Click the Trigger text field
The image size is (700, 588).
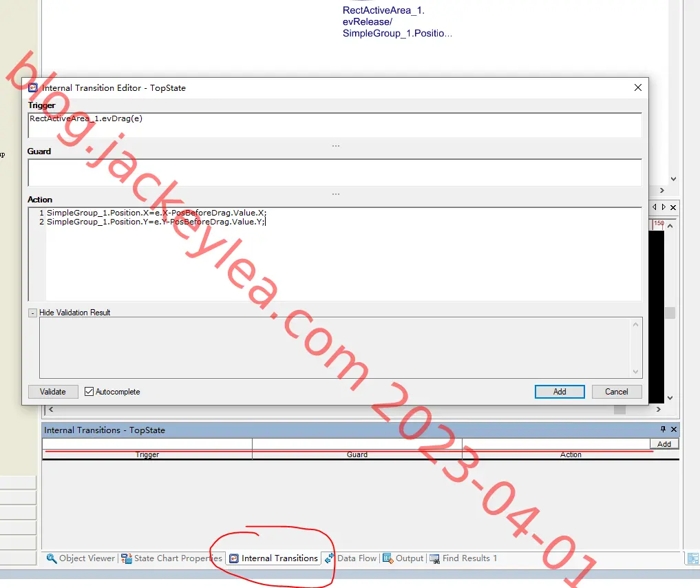pyautogui.click(x=335, y=125)
